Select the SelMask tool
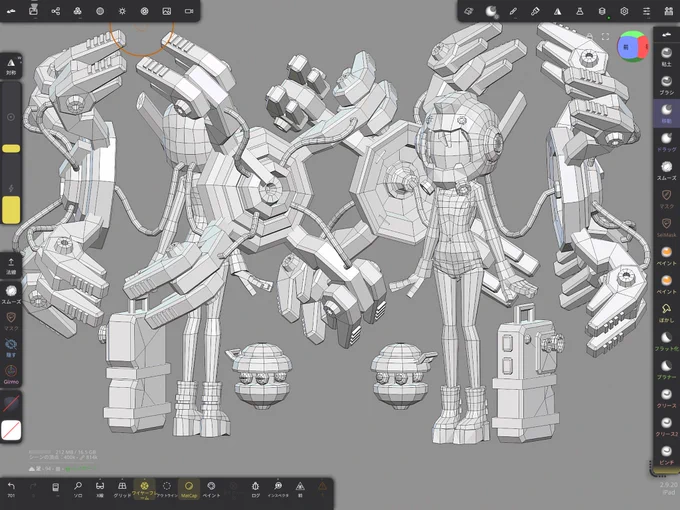 (x=667, y=227)
